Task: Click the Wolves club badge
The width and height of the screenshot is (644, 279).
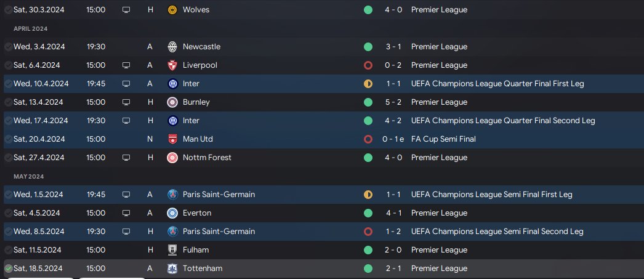Action: click(172, 10)
